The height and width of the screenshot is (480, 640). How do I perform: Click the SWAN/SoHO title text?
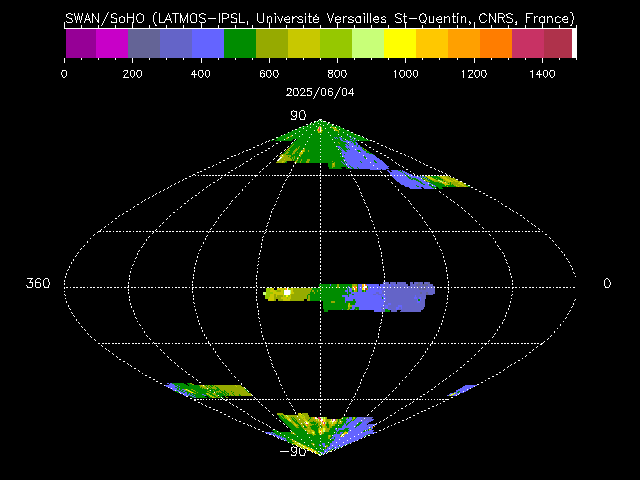pyautogui.click(x=320, y=18)
